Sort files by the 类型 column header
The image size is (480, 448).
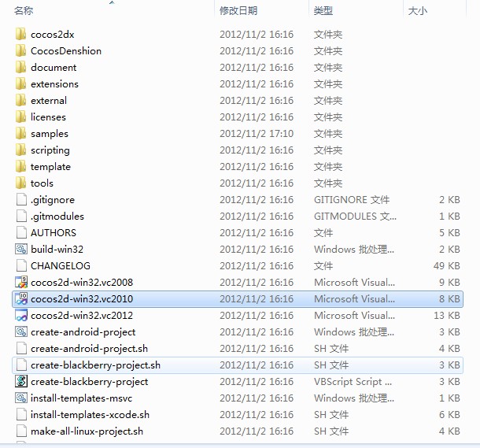(323, 11)
